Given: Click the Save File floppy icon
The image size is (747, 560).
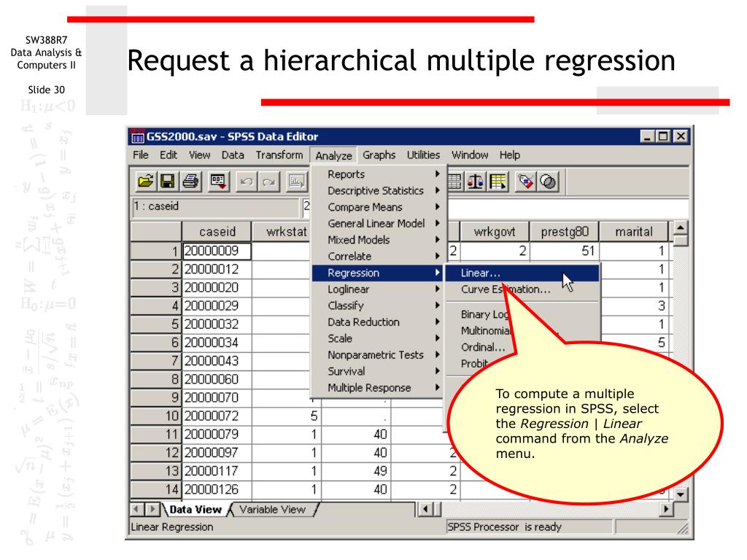Looking at the screenshot, I should click(x=168, y=182).
